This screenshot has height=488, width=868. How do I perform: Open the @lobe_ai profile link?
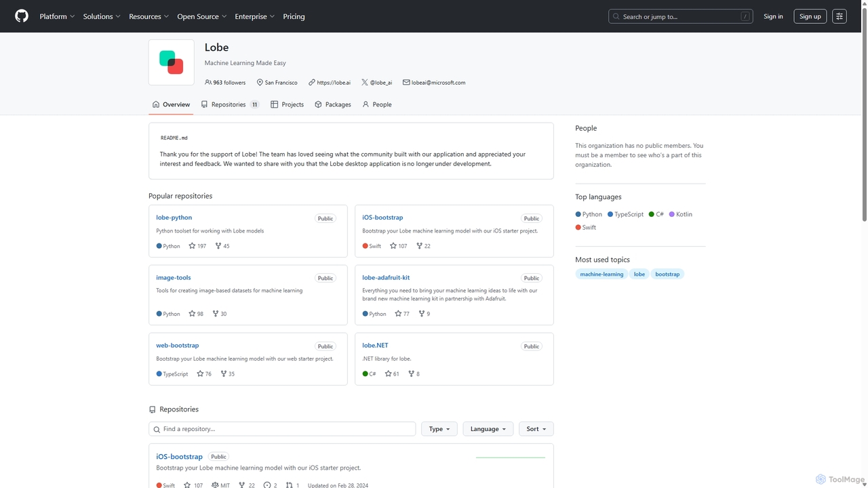[381, 83]
